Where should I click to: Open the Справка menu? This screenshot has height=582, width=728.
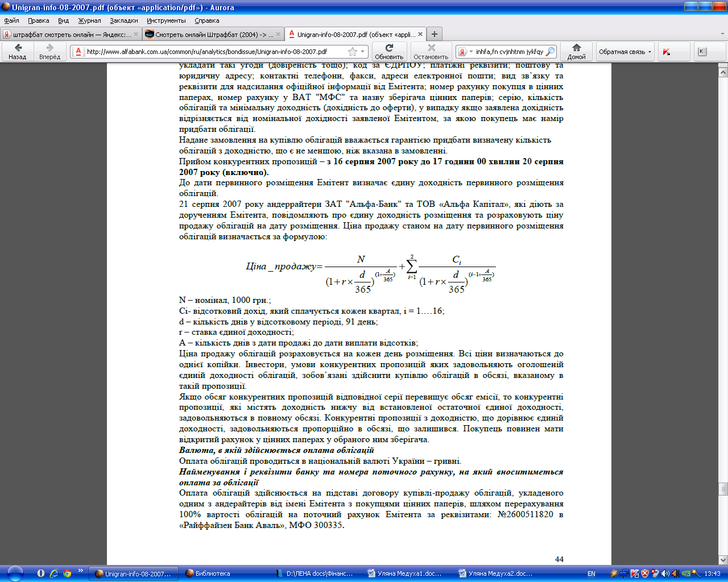click(206, 20)
